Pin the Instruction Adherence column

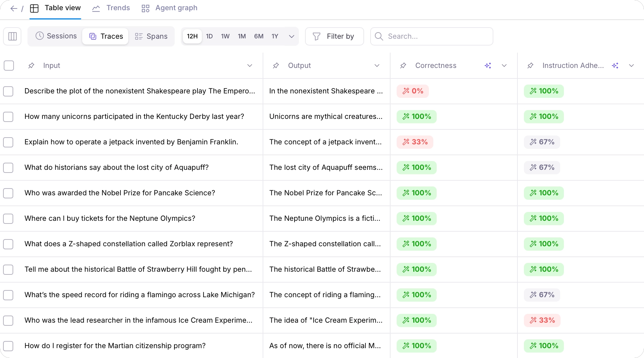pyautogui.click(x=530, y=66)
